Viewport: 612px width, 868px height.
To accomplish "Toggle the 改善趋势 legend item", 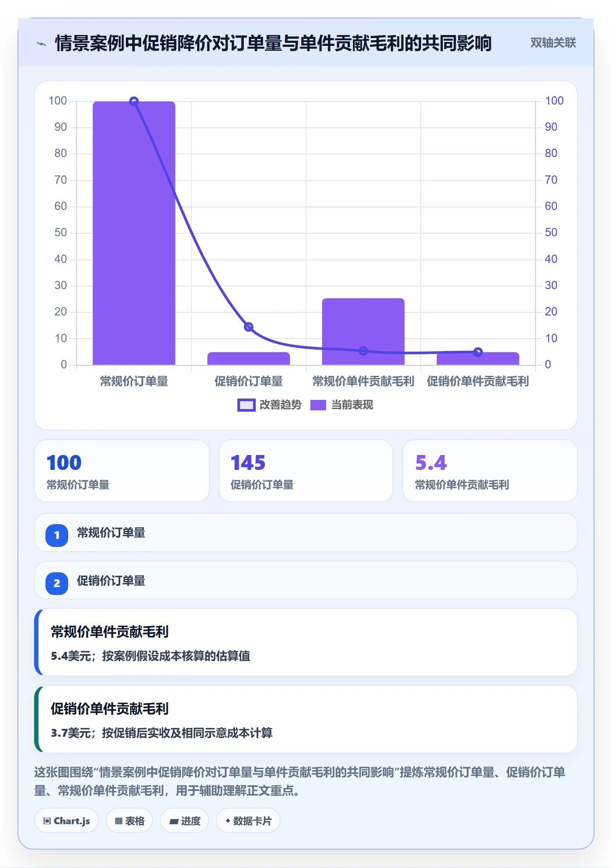I will [270, 405].
